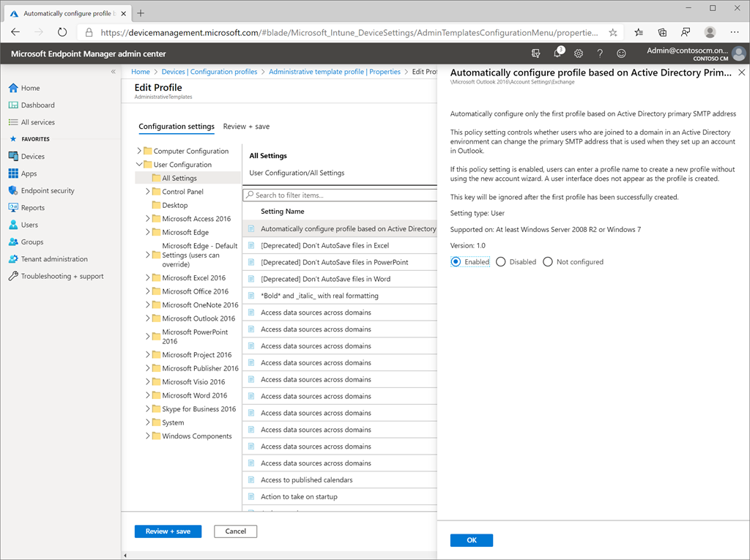Click the feedback smiley icon
The height and width of the screenshot is (560, 750).
621,53
